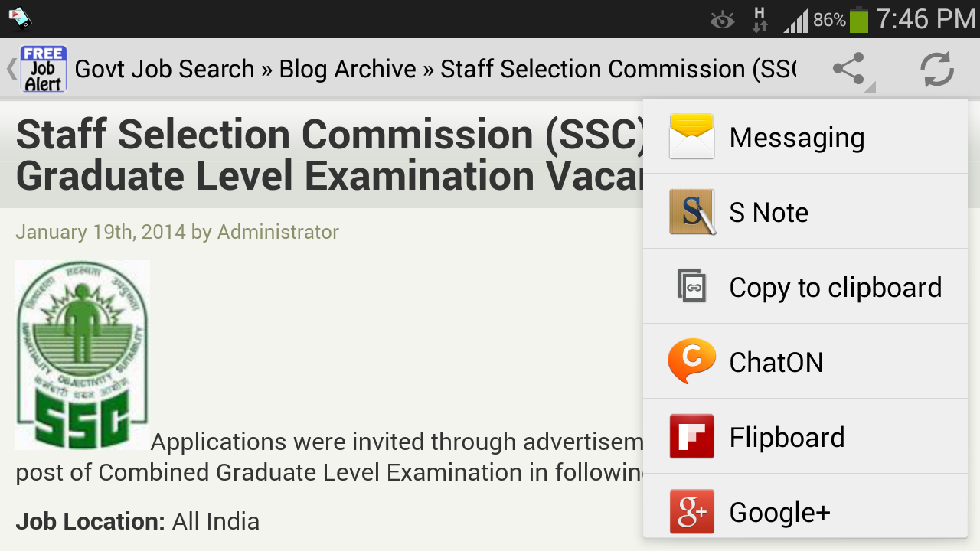Image resolution: width=980 pixels, height=551 pixels.
Task: Share via Messaging
Action: [797, 138]
